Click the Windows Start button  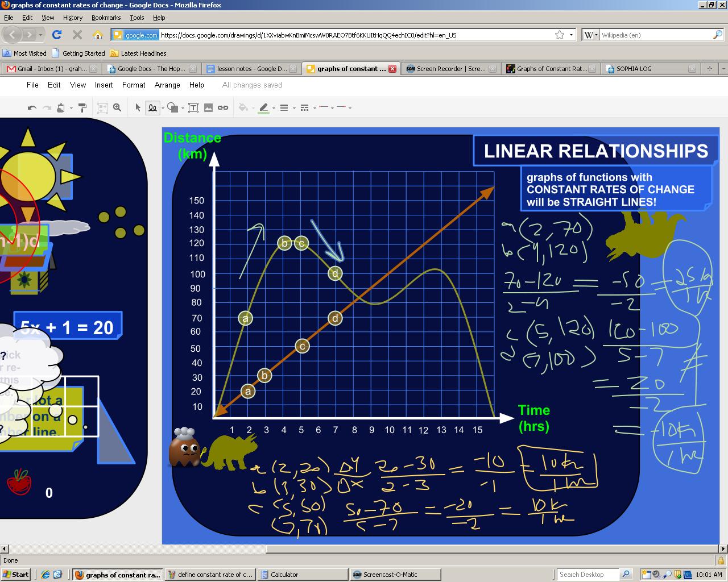coord(16,575)
